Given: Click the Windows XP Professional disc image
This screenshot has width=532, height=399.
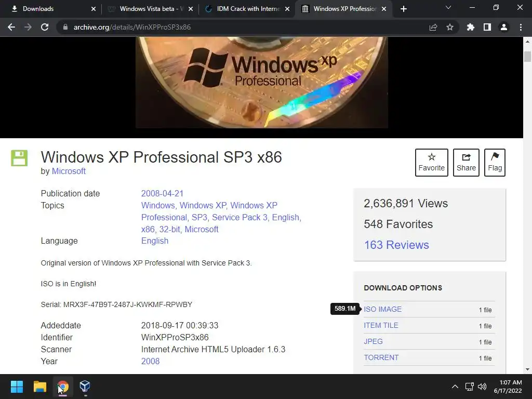Looking at the screenshot, I should (262, 83).
